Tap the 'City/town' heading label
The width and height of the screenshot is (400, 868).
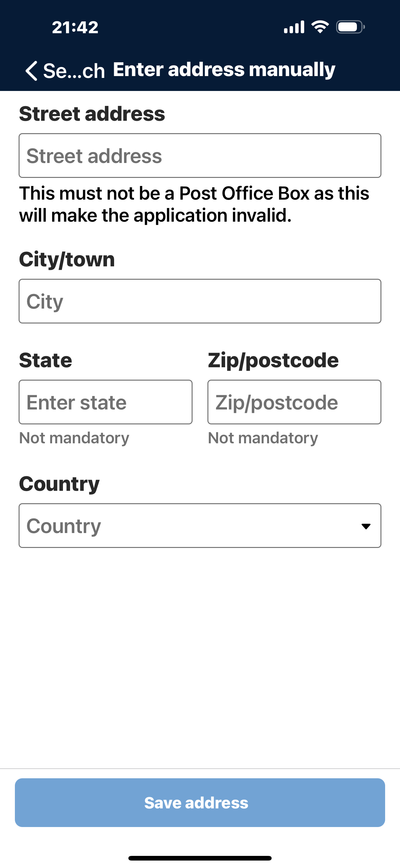pyautogui.click(x=67, y=260)
